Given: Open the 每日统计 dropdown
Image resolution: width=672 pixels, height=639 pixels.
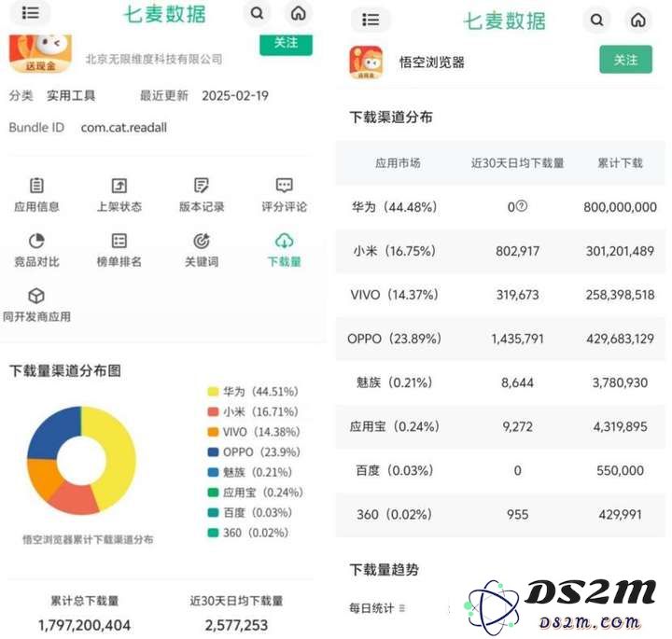Looking at the screenshot, I should 377,608.
